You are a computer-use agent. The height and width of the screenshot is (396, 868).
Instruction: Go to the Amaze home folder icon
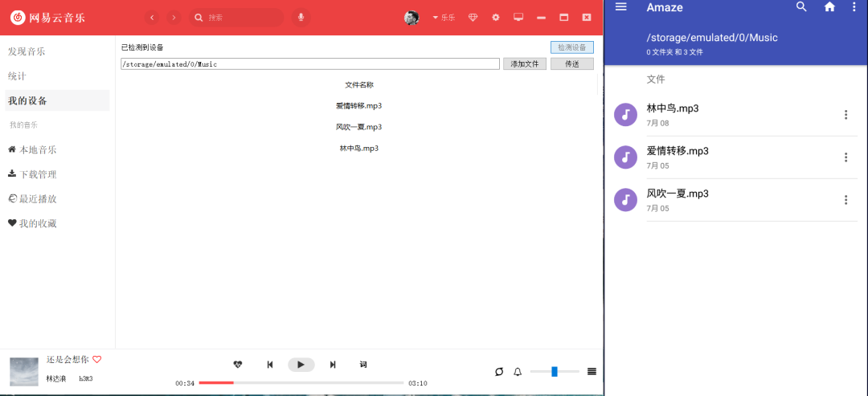829,7
